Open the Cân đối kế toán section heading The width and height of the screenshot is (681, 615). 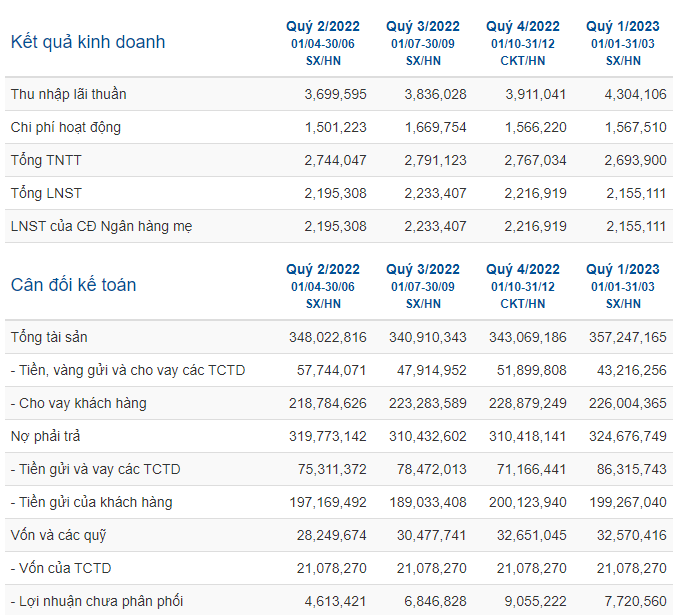73,285
